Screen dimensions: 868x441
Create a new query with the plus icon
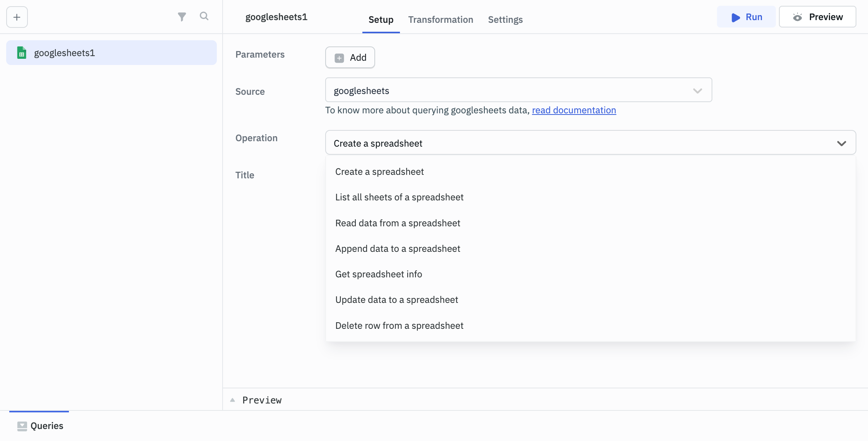[x=17, y=17]
